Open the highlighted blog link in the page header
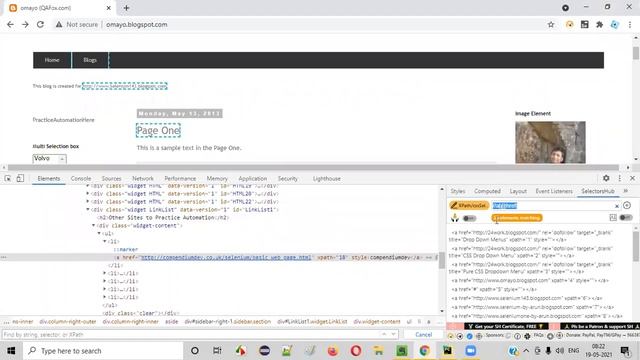This screenshot has width=640, height=360. click(124, 86)
